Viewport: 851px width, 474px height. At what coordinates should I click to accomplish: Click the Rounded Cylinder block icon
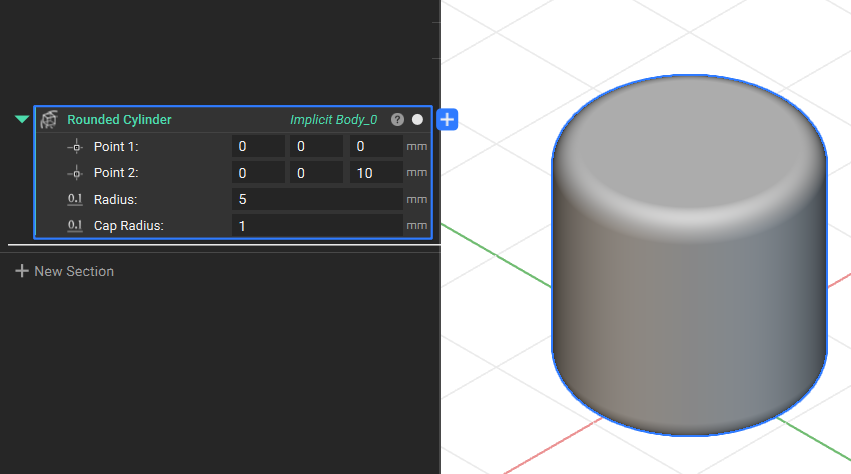pos(49,119)
